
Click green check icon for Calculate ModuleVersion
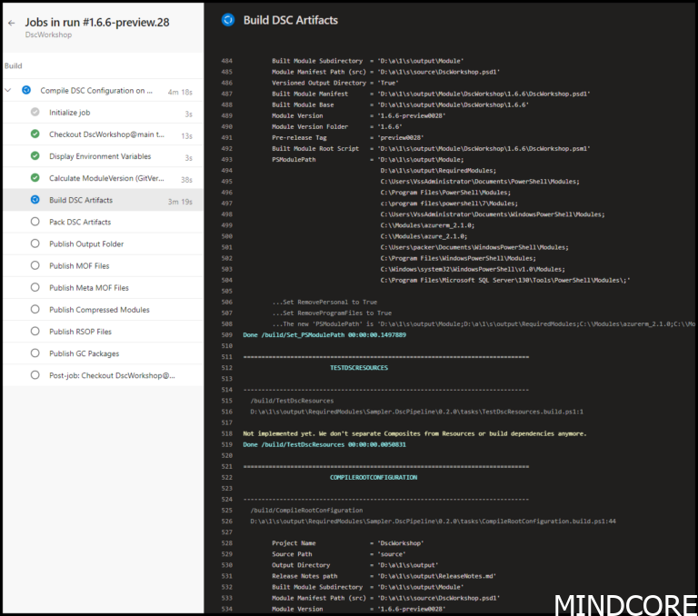(x=35, y=178)
